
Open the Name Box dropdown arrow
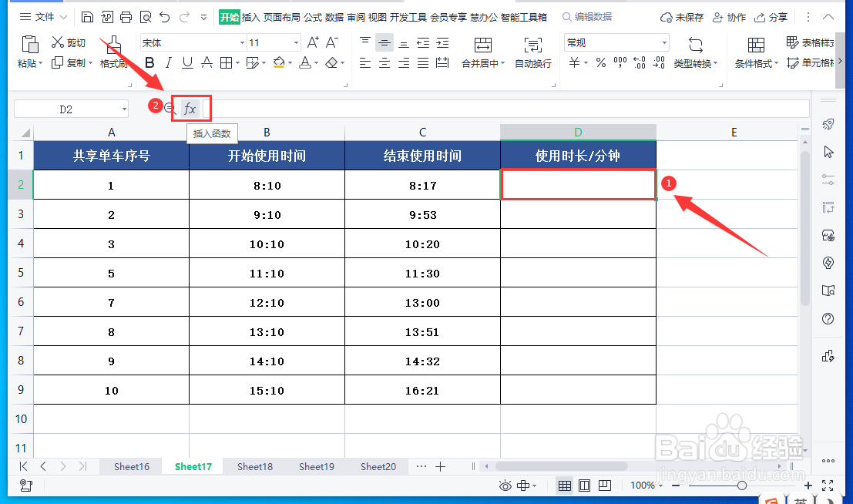[124, 109]
